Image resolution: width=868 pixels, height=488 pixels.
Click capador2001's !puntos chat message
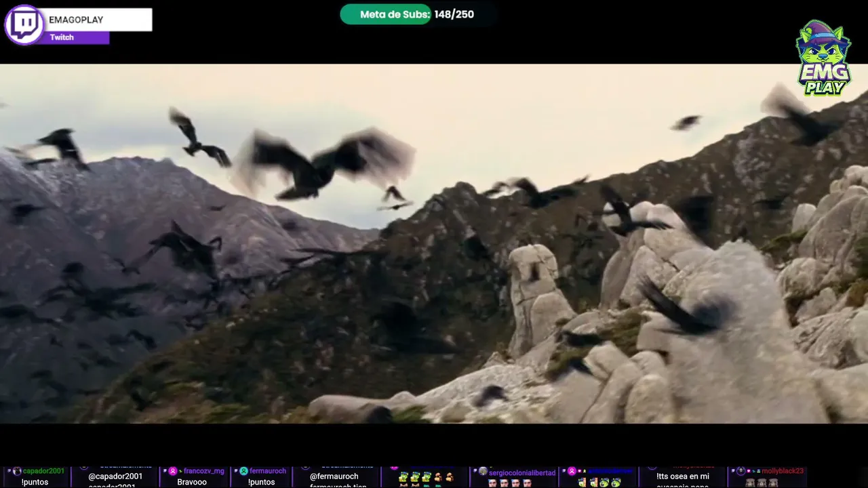click(x=35, y=482)
